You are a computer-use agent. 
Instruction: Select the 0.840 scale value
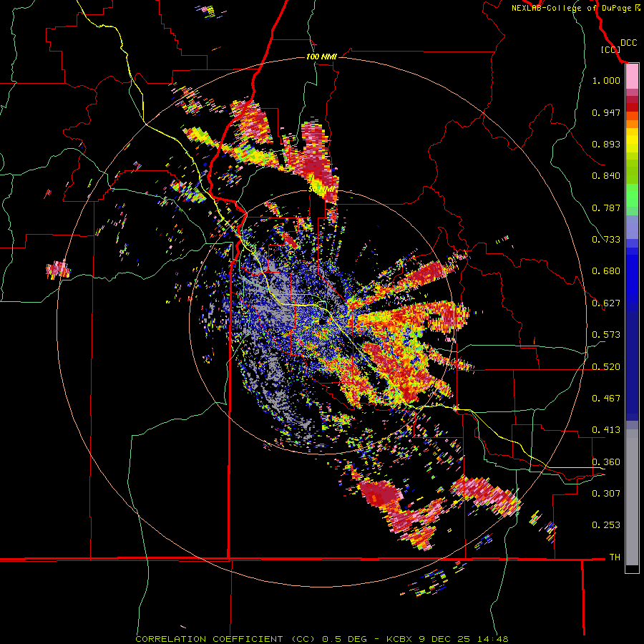[x=606, y=176]
